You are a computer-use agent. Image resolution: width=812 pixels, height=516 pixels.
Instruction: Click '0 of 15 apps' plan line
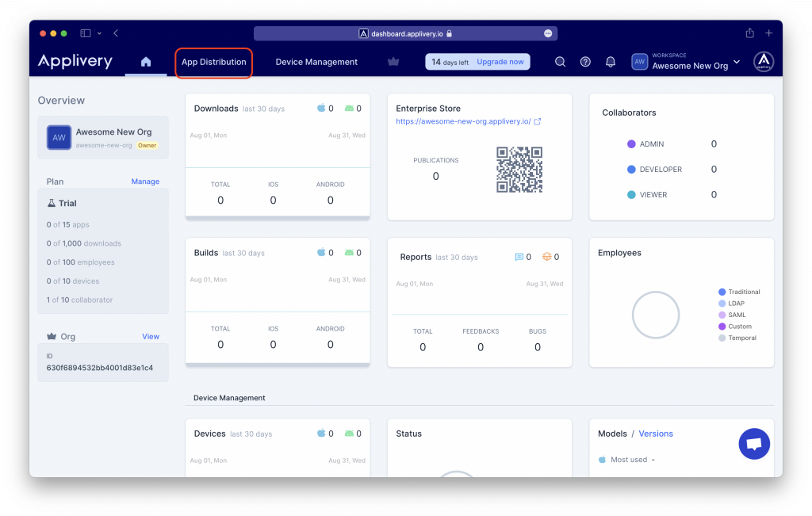68,224
